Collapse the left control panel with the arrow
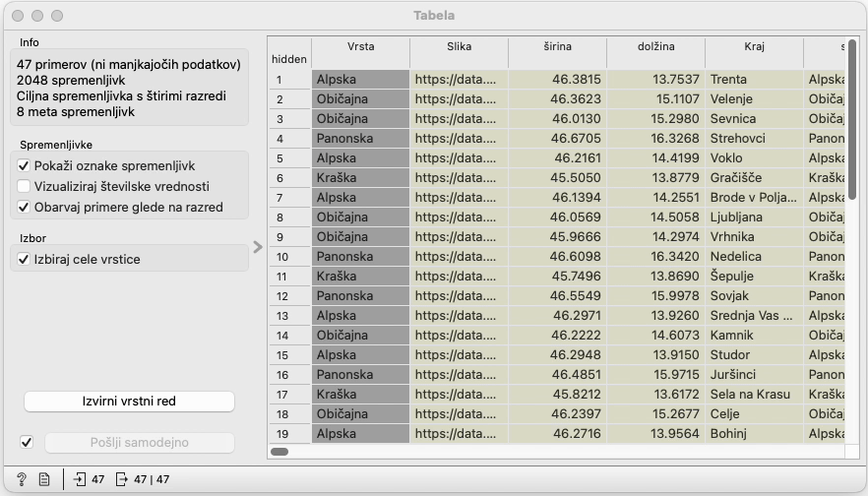The height and width of the screenshot is (496, 868). click(x=258, y=247)
